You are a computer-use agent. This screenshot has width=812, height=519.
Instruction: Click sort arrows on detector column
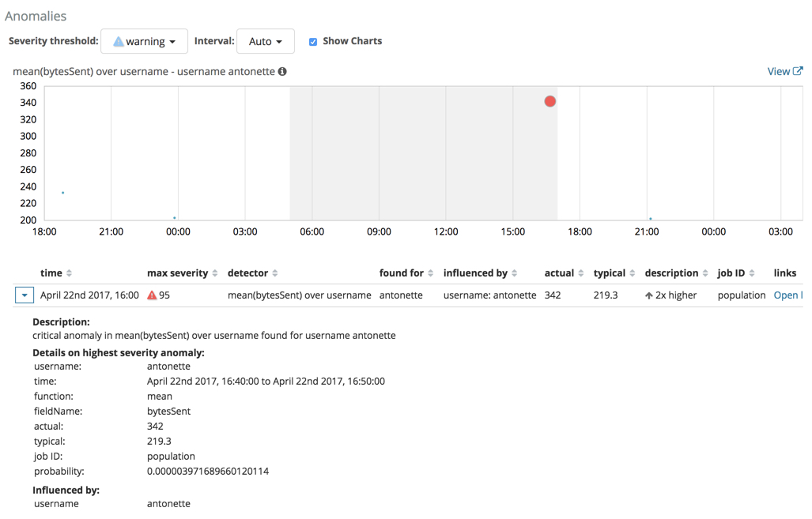[x=275, y=273]
